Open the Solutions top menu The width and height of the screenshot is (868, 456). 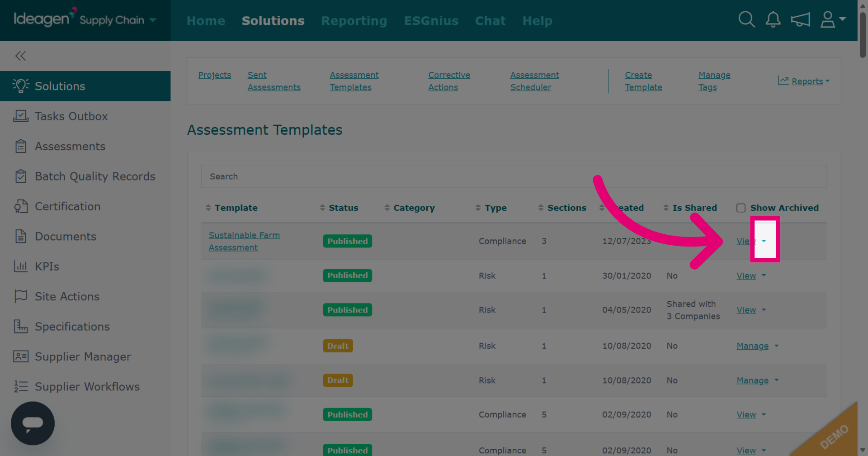pyautogui.click(x=273, y=21)
